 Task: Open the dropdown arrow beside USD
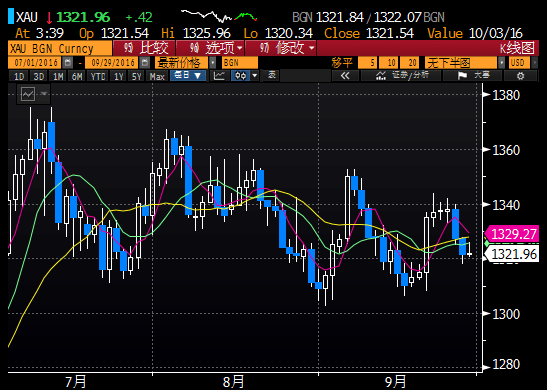[534, 63]
